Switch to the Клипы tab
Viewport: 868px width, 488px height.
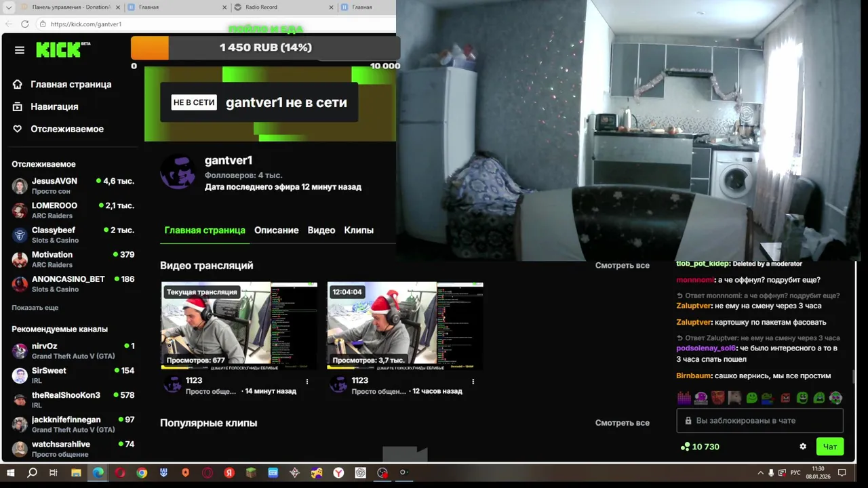pyautogui.click(x=359, y=230)
